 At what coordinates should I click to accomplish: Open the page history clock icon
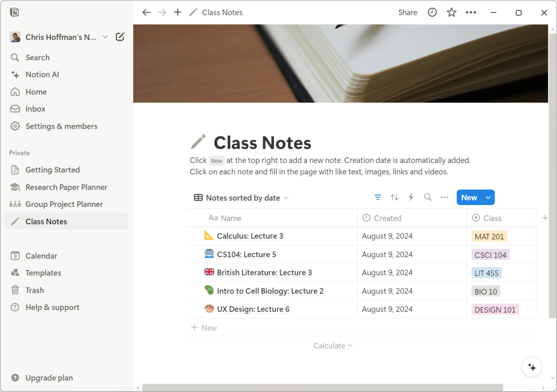click(x=432, y=13)
